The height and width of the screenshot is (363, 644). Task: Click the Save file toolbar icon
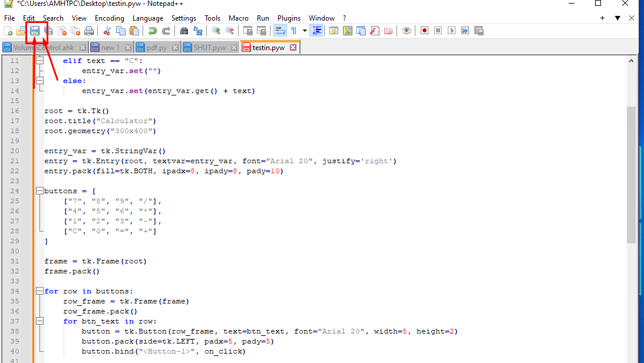(35, 31)
